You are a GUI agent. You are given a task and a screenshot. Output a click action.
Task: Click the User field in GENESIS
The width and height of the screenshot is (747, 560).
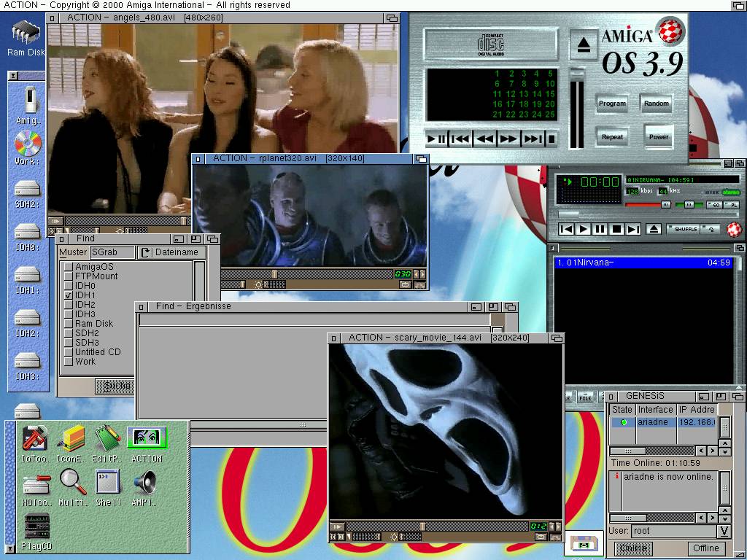(x=673, y=531)
